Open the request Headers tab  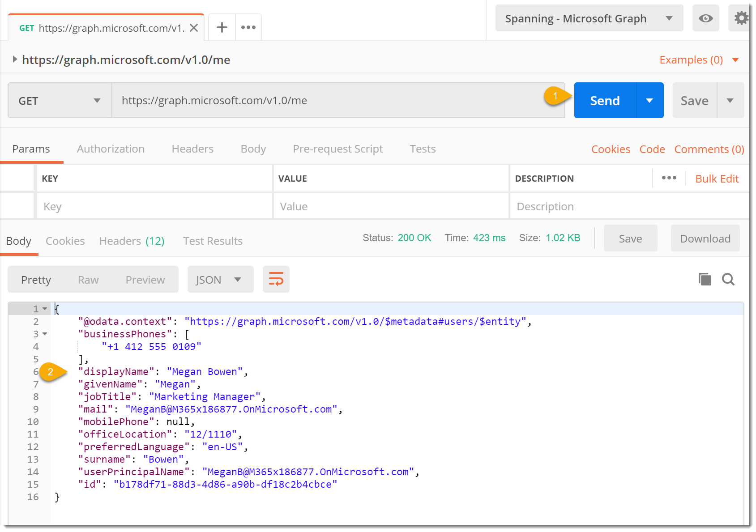(192, 149)
